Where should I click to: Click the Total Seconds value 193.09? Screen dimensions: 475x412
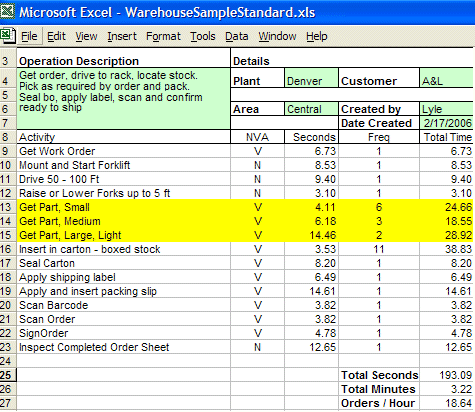coord(446,375)
